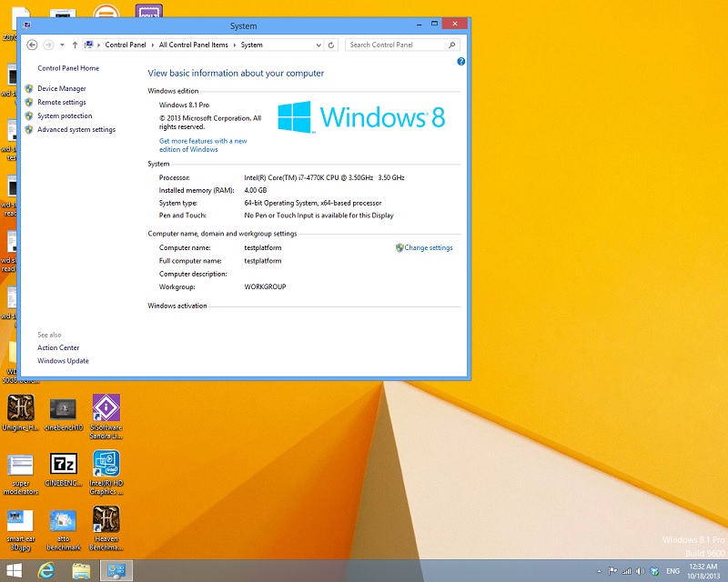Open Remote settings
The width and height of the screenshot is (728, 582).
62,102
